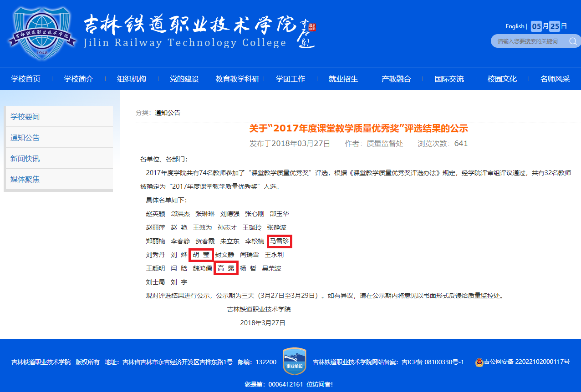Open 组织机构 navigation menu

(132, 79)
